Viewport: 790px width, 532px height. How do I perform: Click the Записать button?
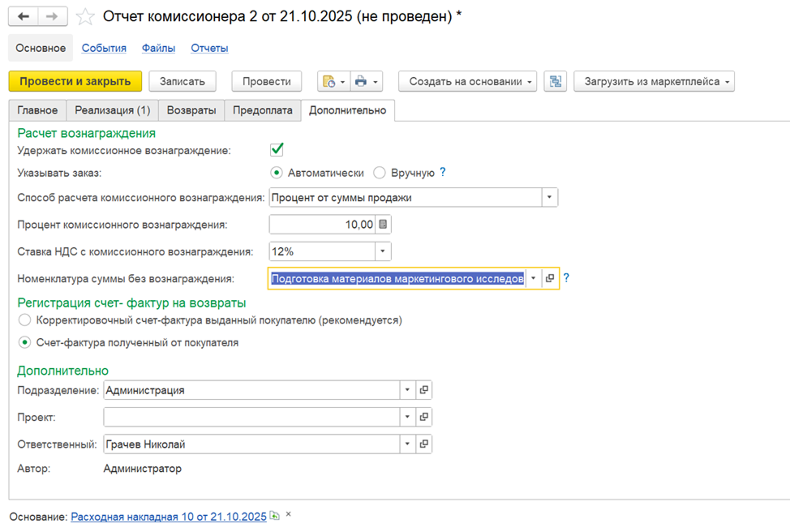click(182, 81)
